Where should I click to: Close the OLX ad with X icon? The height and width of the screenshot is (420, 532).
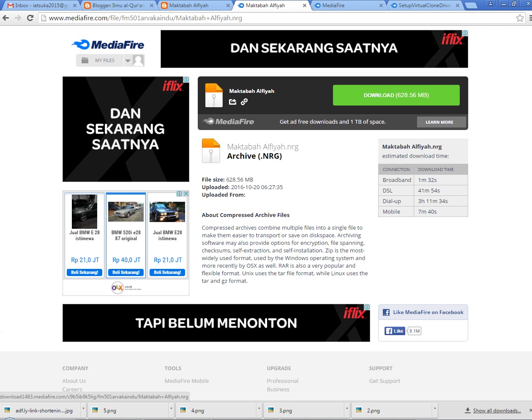[186, 193]
